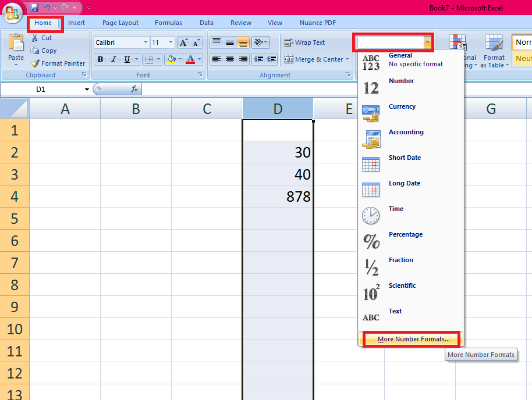Open the Calibri font name dropdown
Viewport: 532px width, 400px height.
[146, 42]
